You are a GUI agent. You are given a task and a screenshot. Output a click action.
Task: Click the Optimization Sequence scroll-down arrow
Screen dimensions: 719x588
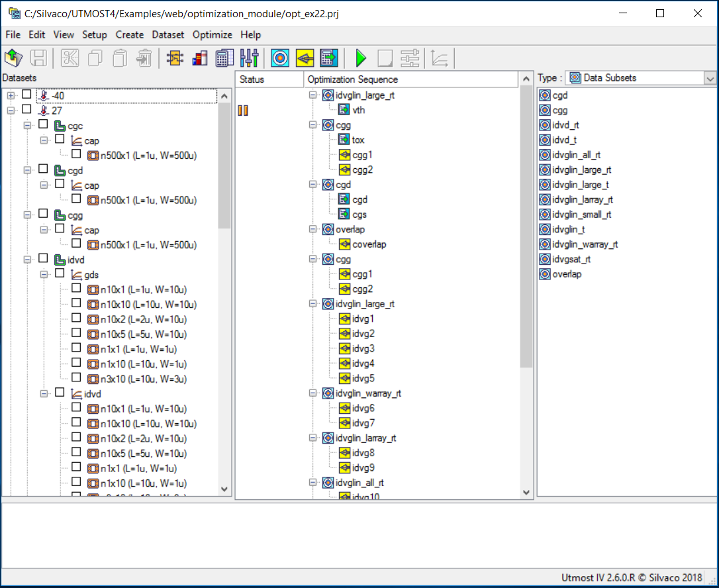pos(526,493)
